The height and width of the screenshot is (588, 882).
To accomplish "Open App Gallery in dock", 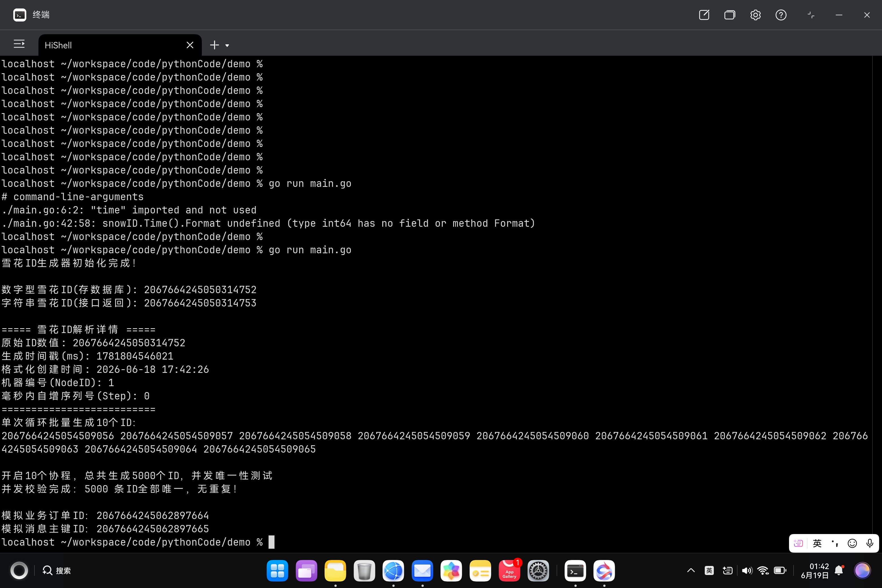I will tap(509, 571).
